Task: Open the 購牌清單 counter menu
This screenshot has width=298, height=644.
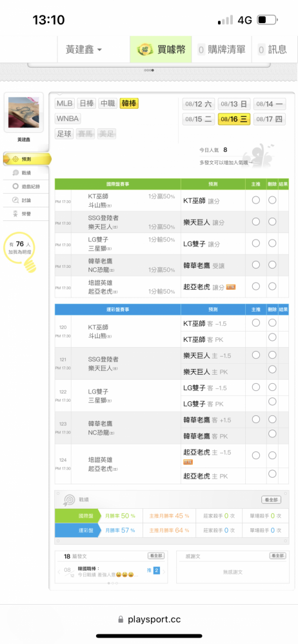Action: (x=221, y=50)
